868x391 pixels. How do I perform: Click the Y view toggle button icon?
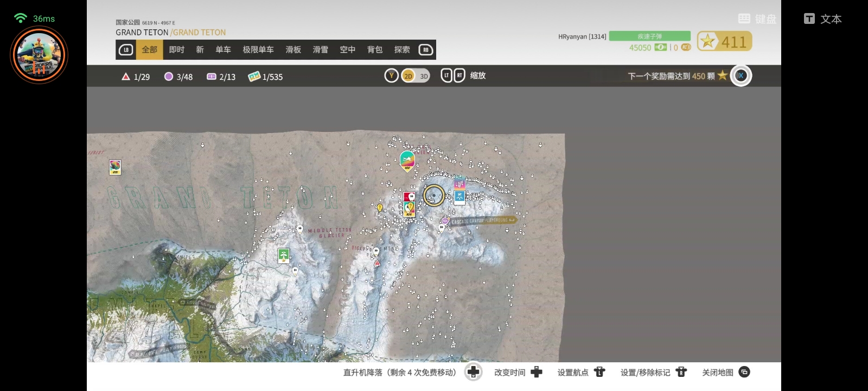392,76
